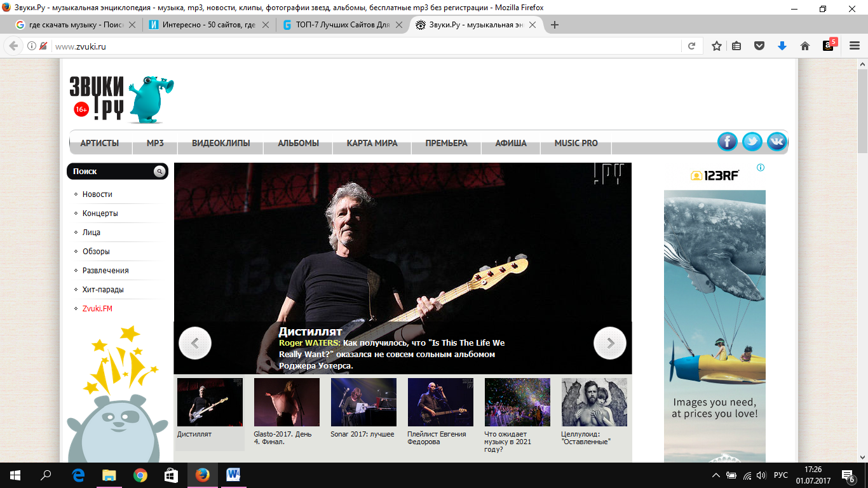Screen dimensions: 868x488
Task: Open the Twitter social icon
Action: (752, 142)
